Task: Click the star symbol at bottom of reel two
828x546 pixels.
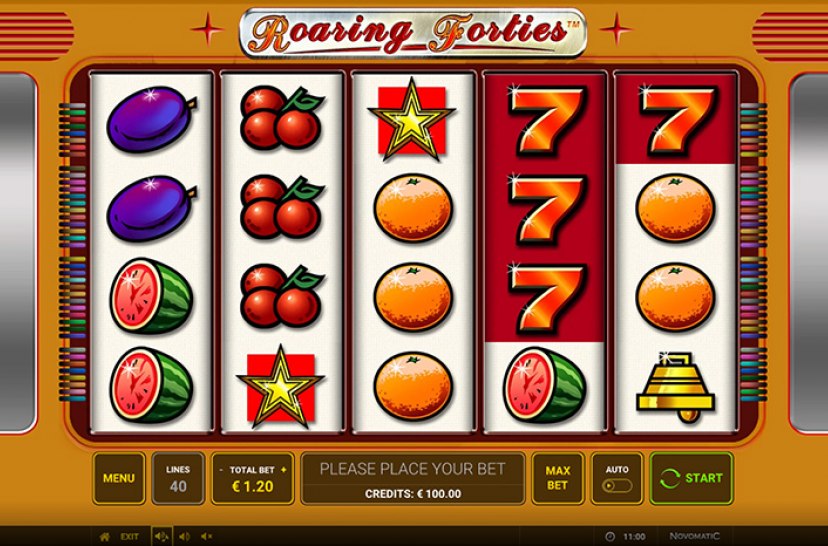Action: pos(280,387)
